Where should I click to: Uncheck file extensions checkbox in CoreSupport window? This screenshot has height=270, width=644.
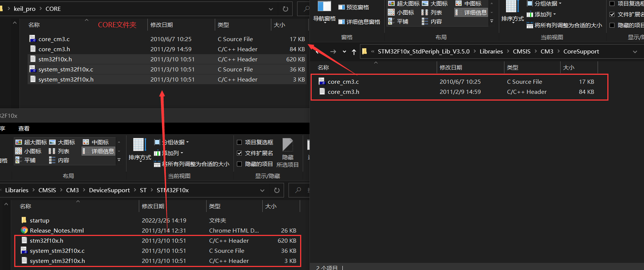click(x=612, y=14)
